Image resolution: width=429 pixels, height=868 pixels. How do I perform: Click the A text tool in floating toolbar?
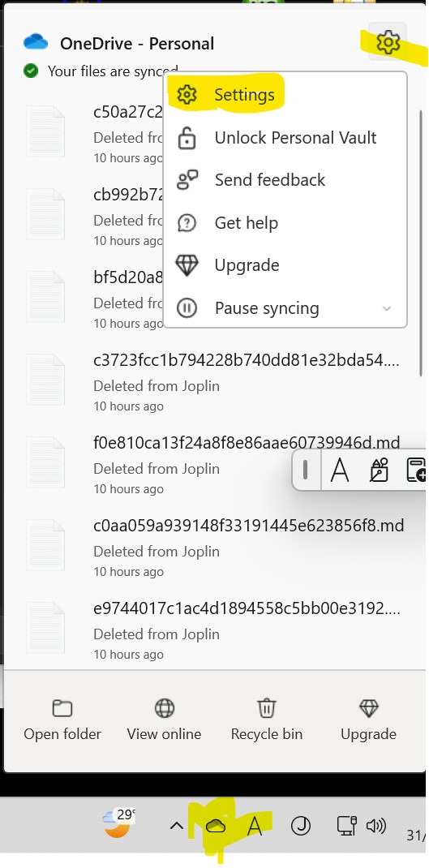(340, 470)
